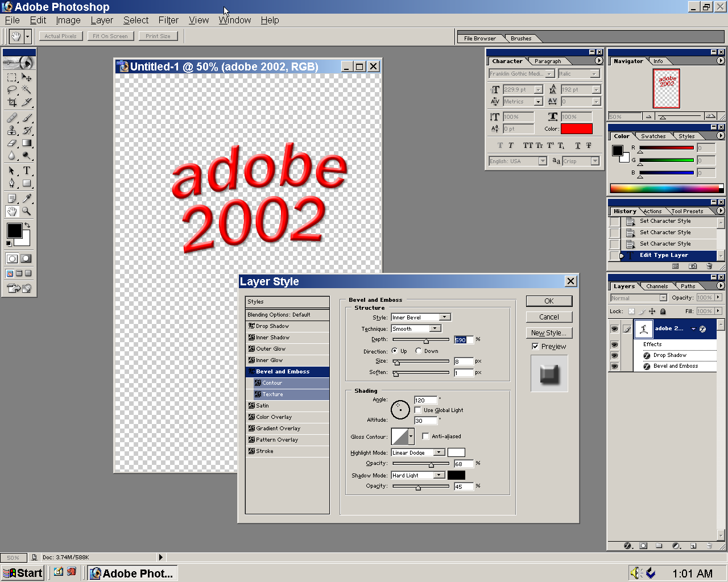Uncheck the Preview checkbox
Viewport: 728px width, 582px height.
[535, 346]
